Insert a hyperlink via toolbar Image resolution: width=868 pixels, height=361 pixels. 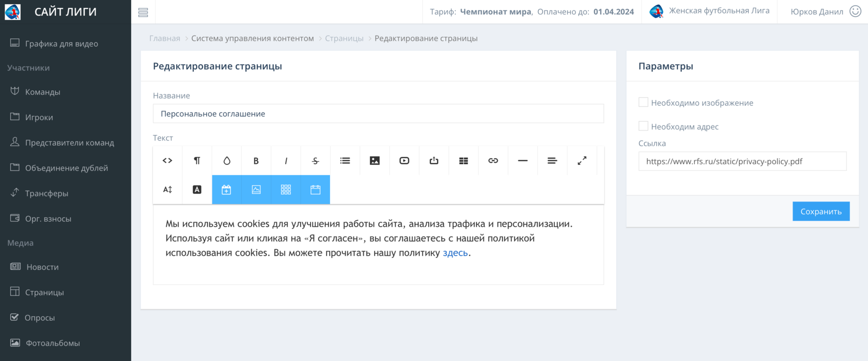click(x=493, y=161)
